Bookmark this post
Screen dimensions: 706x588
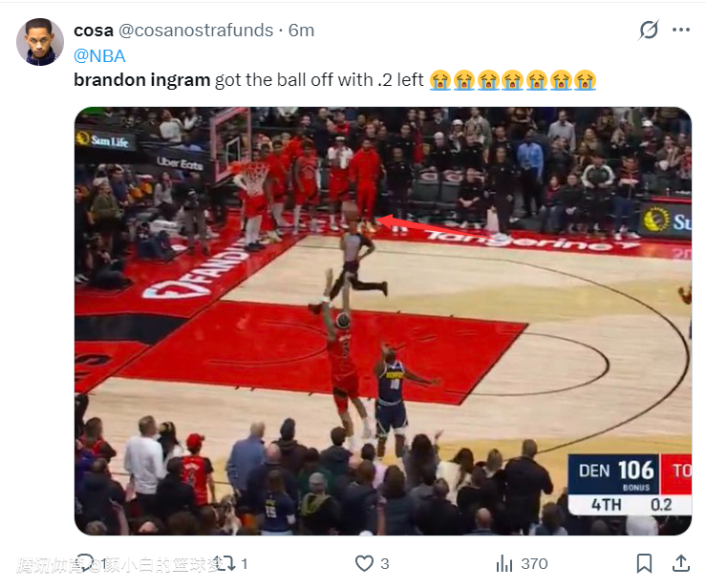coord(644,563)
